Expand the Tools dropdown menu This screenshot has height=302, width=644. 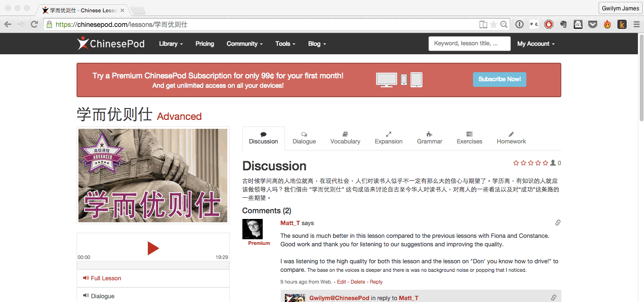coord(285,43)
